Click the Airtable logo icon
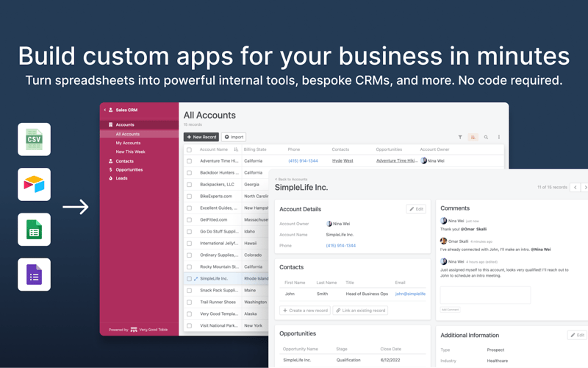 tap(34, 185)
